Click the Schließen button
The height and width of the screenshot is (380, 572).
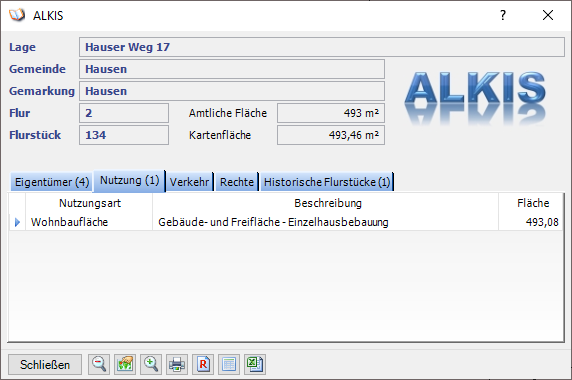point(45,364)
